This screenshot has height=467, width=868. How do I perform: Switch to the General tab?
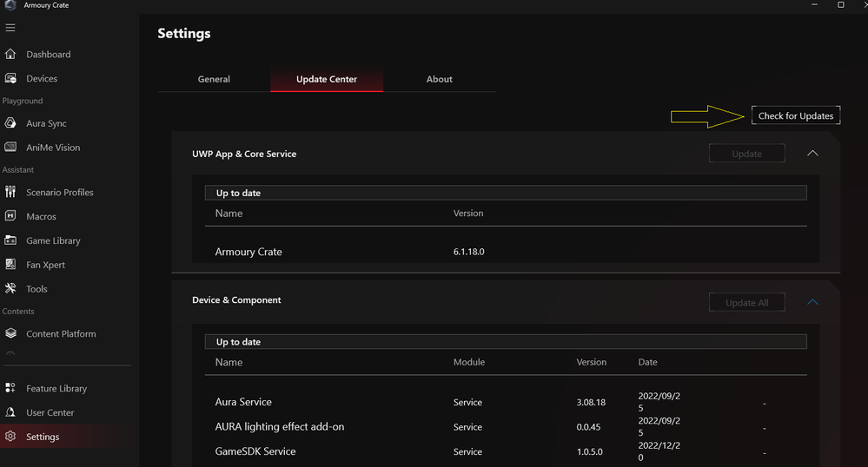coord(214,79)
